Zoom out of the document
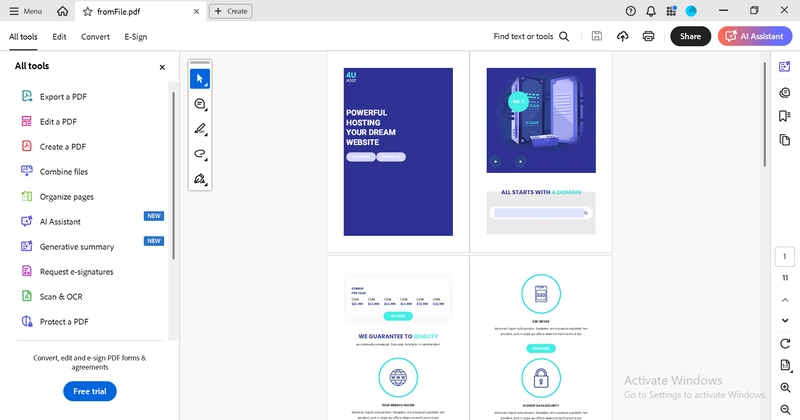800x420 pixels. (785, 409)
